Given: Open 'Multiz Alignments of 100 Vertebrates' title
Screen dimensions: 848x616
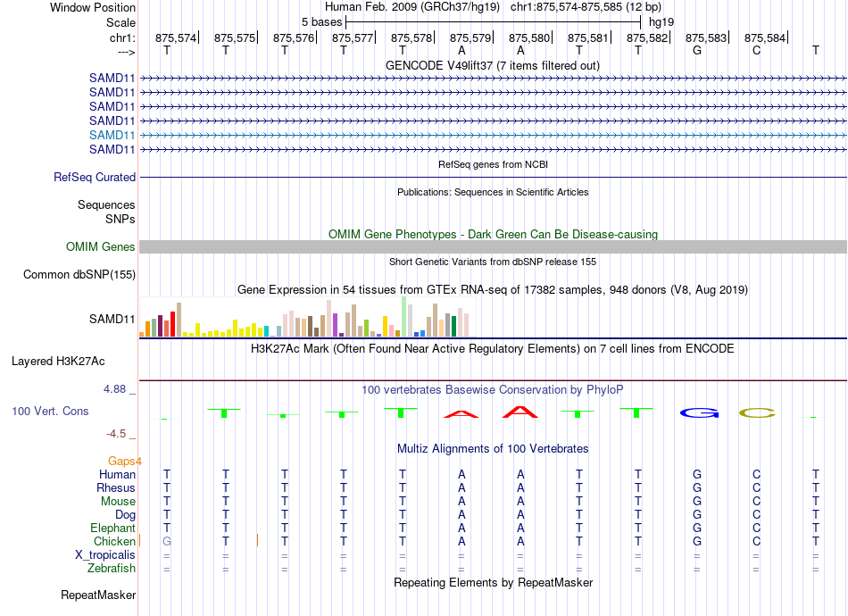Looking at the screenshot, I should (x=493, y=449).
